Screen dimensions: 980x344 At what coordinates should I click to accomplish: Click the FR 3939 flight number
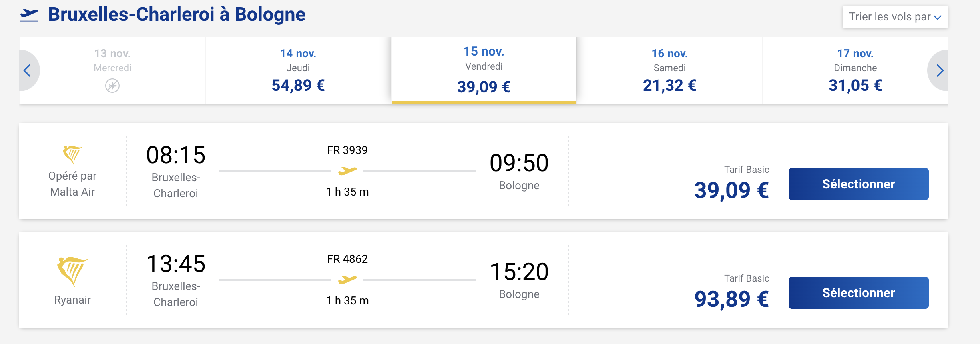point(347,150)
